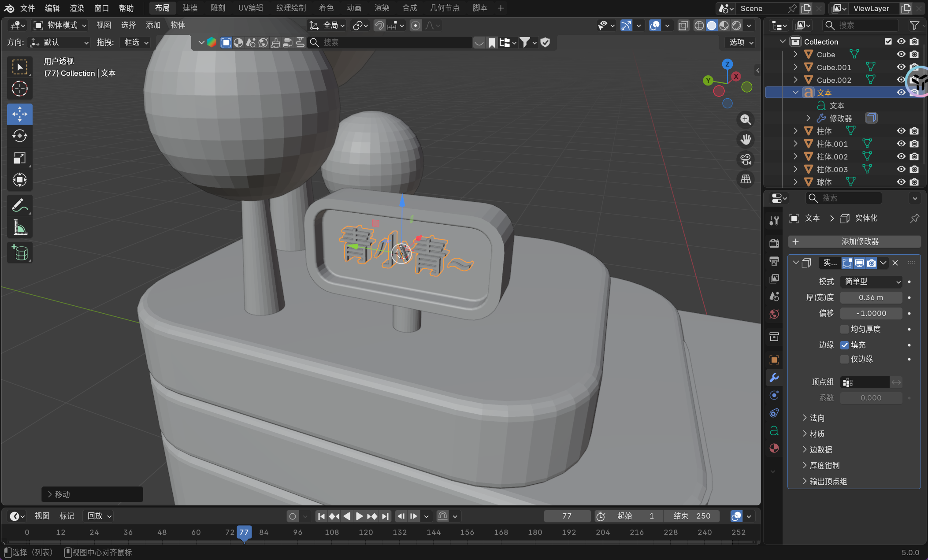Expand the Cube.001 tree item
Viewport: 928px width, 560px height.
pyautogui.click(x=795, y=67)
